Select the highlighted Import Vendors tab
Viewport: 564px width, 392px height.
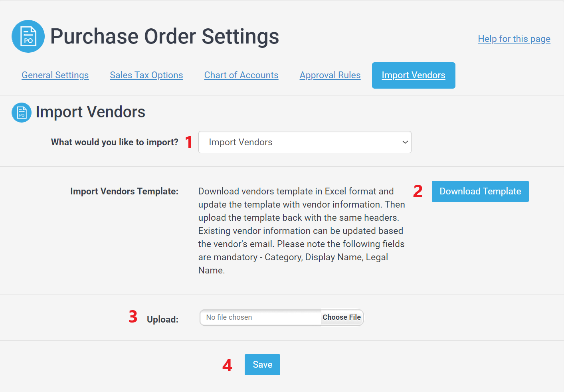414,75
